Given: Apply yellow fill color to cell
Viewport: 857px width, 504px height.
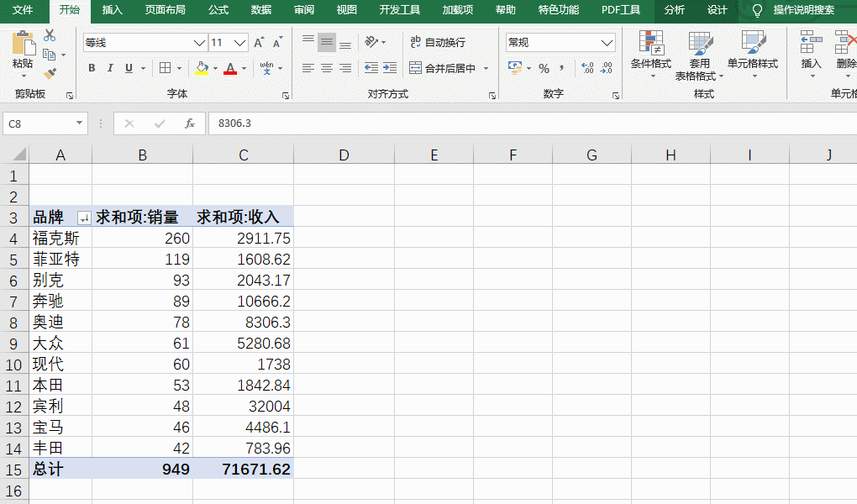Looking at the screenshot, I should [202, 68].
